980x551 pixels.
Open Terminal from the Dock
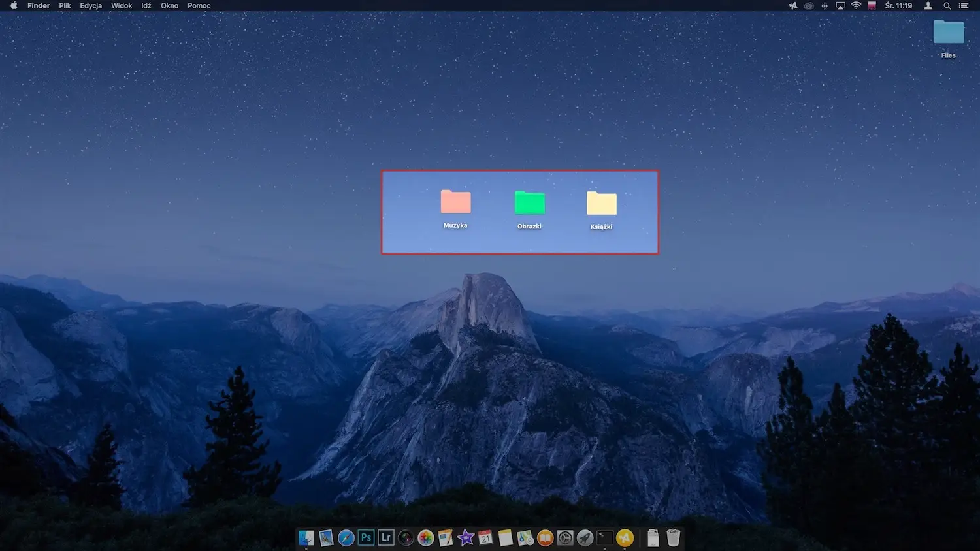(x=604, y=537)
